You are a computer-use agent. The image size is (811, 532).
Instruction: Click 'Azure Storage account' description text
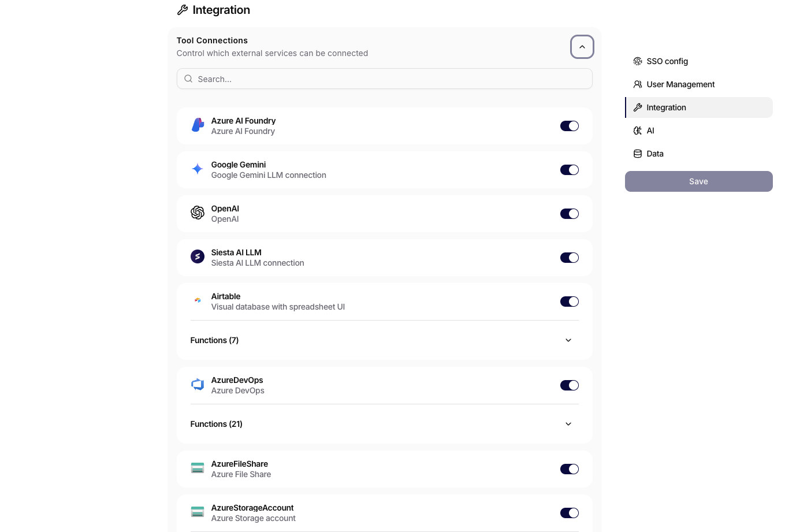254,518
